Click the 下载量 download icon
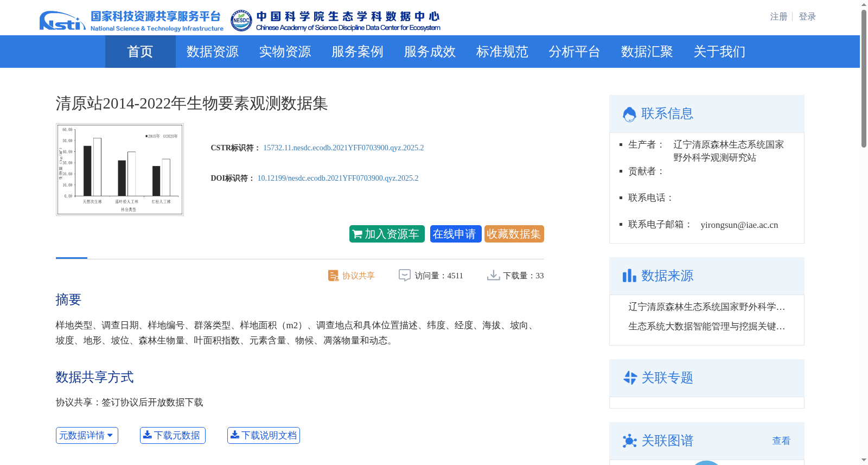This screenshot has width=868, height=465. point(493,275)
